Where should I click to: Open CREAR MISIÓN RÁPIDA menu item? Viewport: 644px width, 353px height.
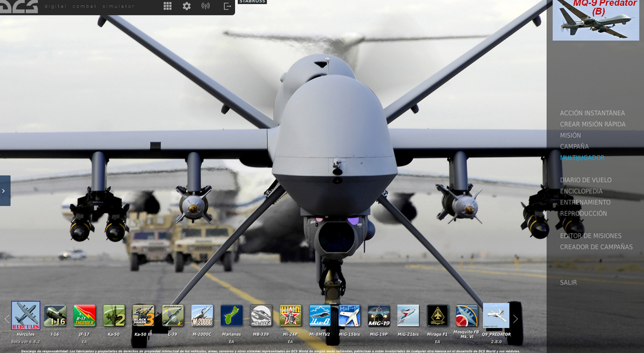[592, 124]
